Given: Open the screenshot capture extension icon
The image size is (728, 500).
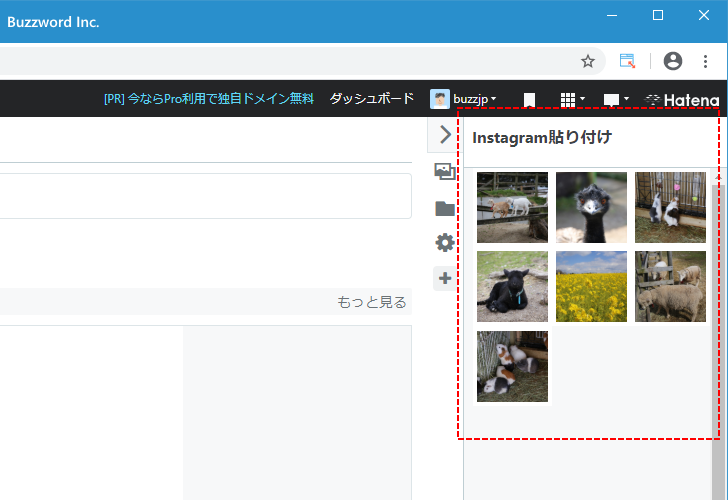Looking at the screenshot, I should pos(627,61).
